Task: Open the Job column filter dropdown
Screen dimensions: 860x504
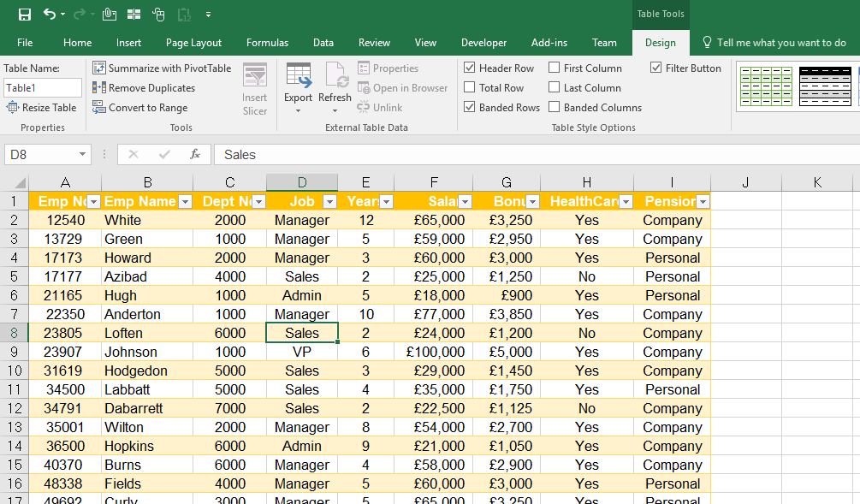Action: tap(329, 202)
